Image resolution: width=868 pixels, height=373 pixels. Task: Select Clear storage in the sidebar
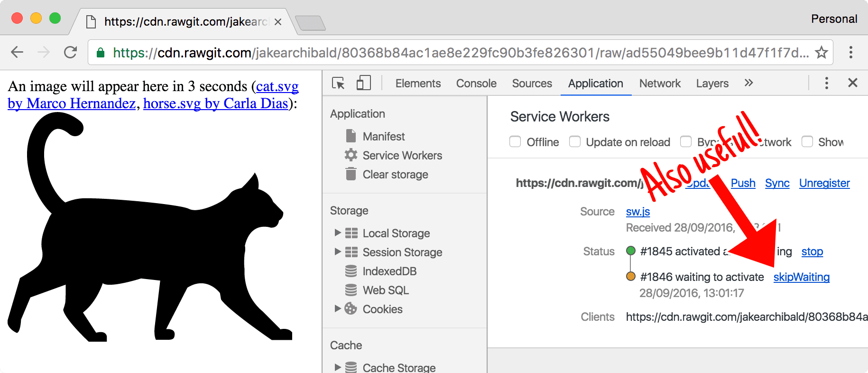pos(395,175)
